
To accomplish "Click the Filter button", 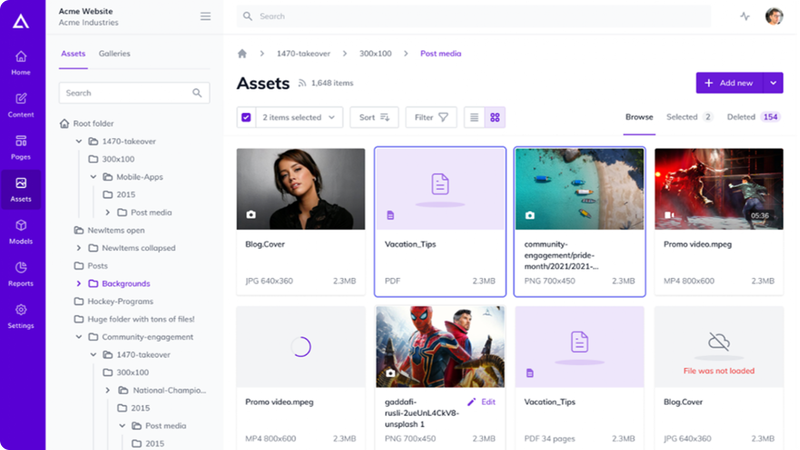I will tap(431, 117).
